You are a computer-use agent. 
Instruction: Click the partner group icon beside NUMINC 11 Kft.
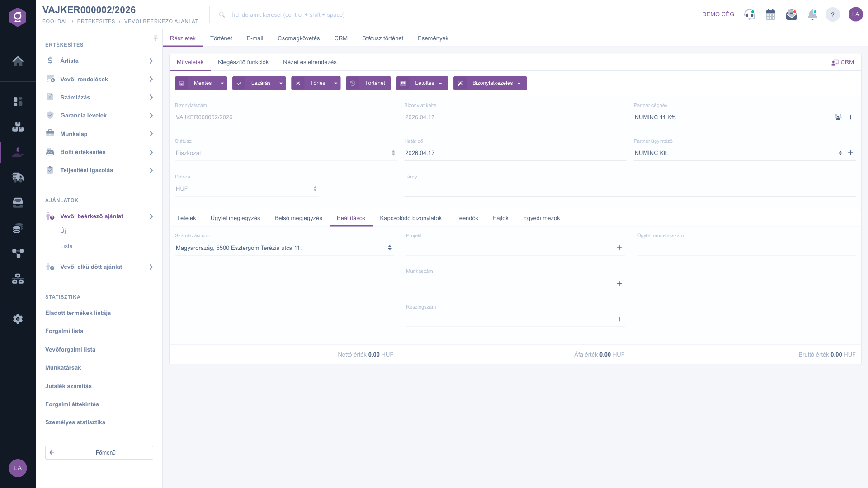838,117
